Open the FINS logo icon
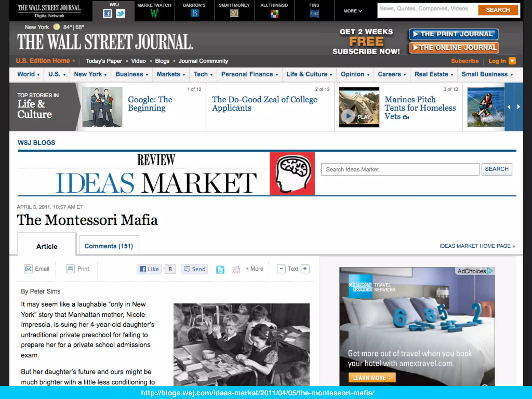The width and height of the screenshot is (532, 399). click(314, 14)
